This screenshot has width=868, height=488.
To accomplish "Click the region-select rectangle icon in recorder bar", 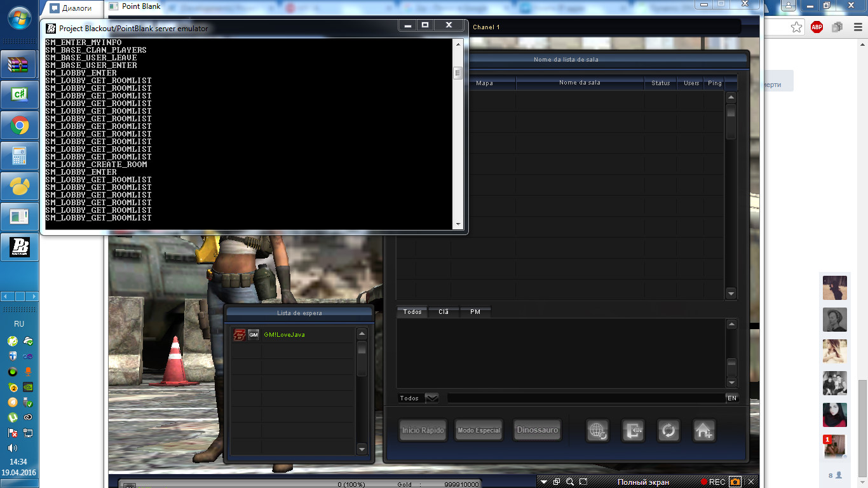I will [x=583, y=482].
